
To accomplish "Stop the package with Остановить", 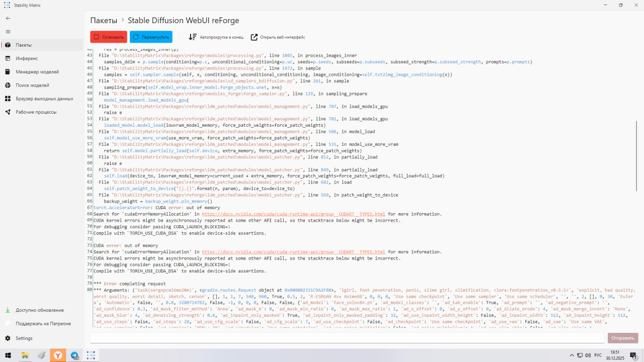I will (109, 37).
